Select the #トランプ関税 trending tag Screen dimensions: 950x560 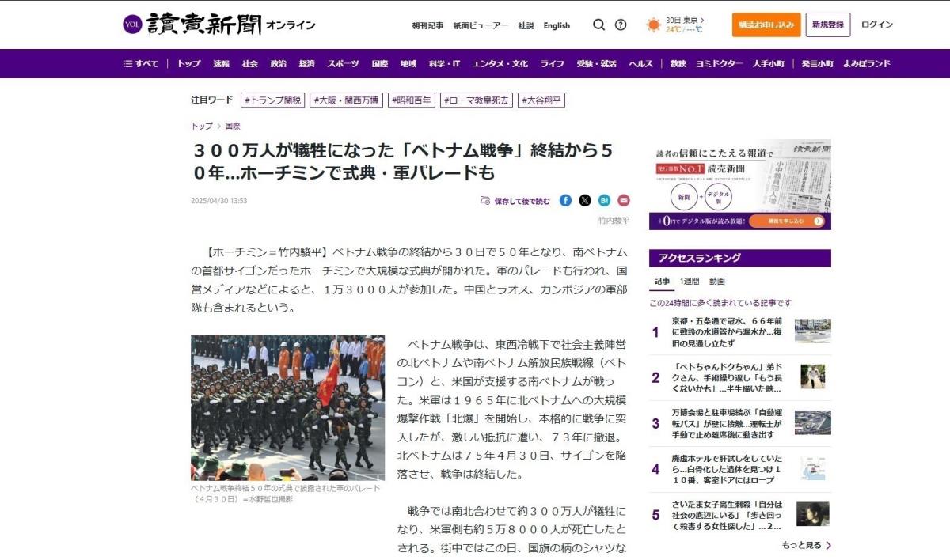click(x=272, y=100)
